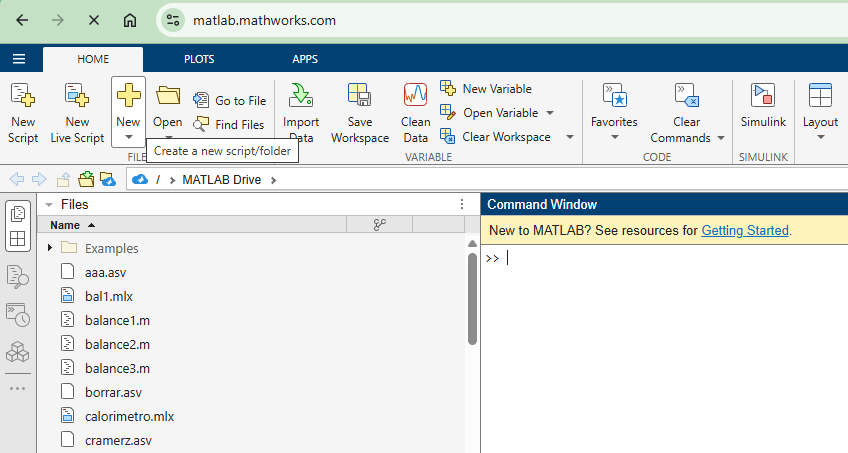Go up one folder level
The height and width of the screenshot is (453, 848).
pos(63,179)
